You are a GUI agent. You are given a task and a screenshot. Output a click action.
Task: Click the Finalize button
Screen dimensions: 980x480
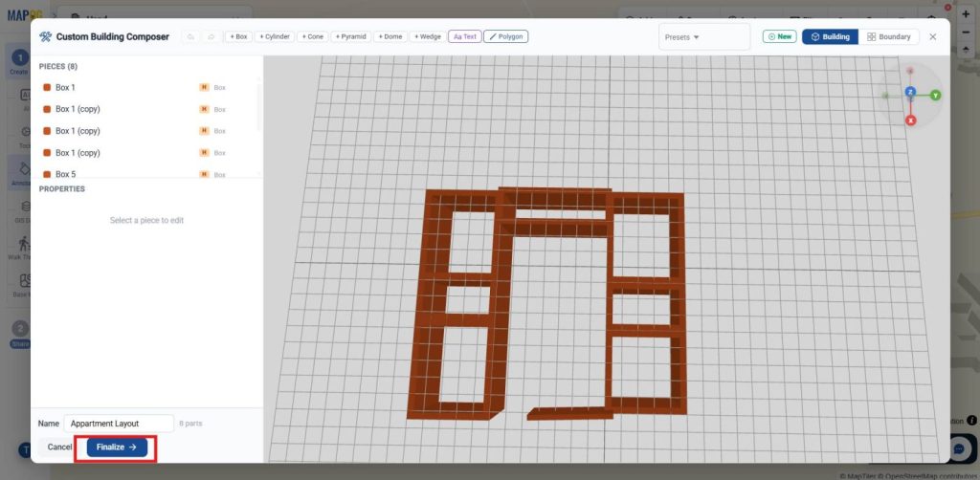(x=117, y=447)
